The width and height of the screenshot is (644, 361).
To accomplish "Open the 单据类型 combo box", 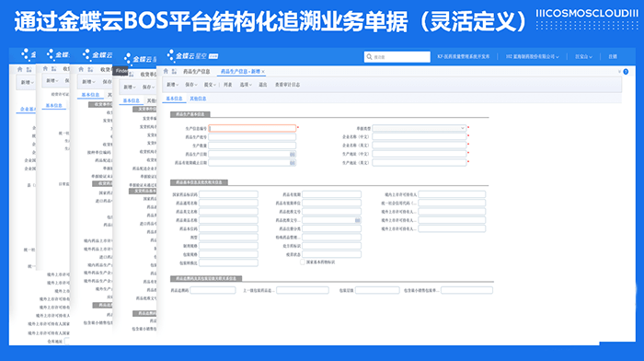I will 419,128.
